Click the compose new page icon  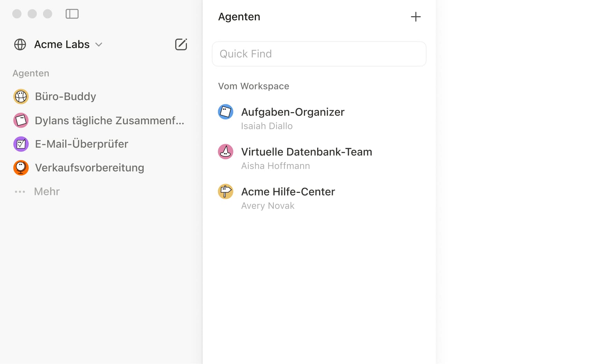pyautogui.click(x=181, y=45)
